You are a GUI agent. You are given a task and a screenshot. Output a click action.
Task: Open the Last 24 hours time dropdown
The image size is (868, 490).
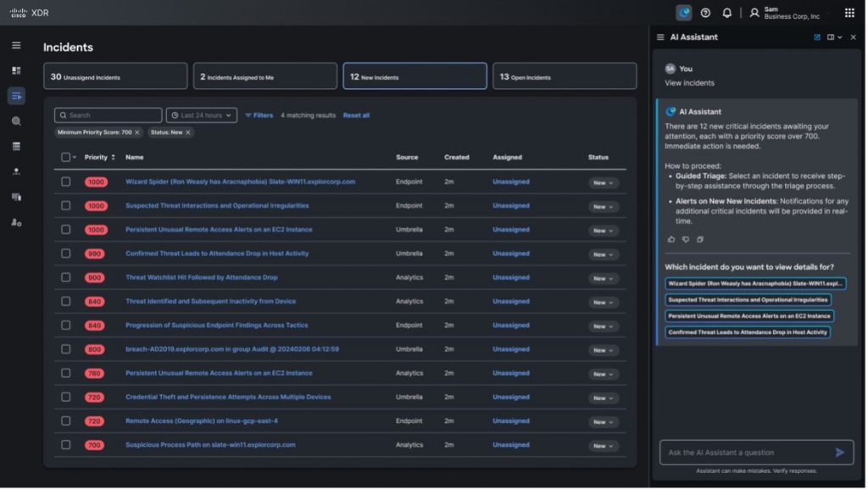pyautogui.click(x=202, y=115)
